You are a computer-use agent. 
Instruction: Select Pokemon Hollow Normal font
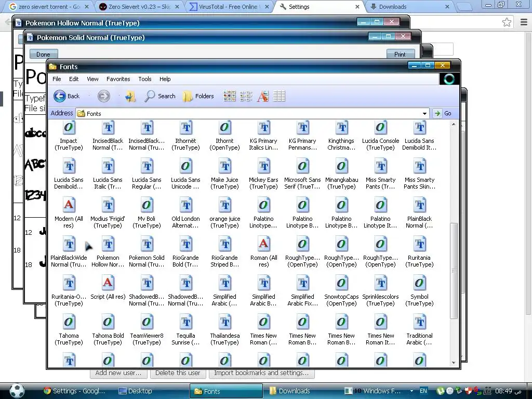point(108,252)
